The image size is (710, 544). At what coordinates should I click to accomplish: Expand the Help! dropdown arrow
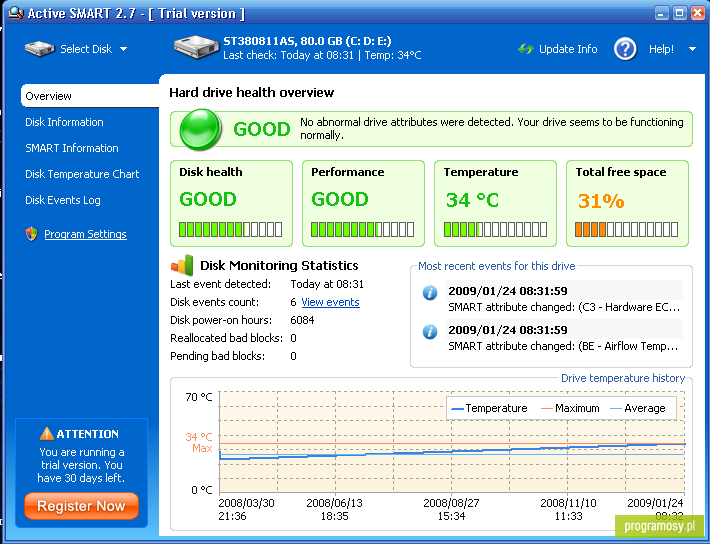point(692,49)
